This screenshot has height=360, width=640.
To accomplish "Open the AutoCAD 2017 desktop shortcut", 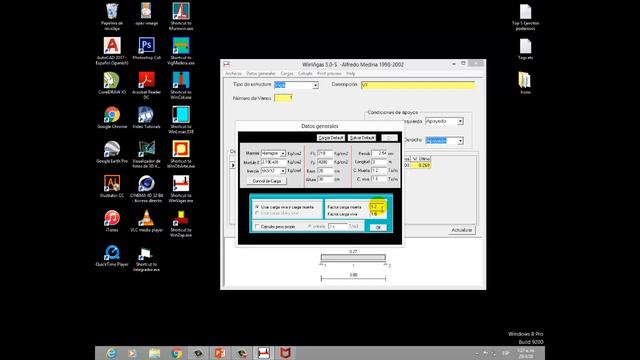I will [x=112, y=51].
